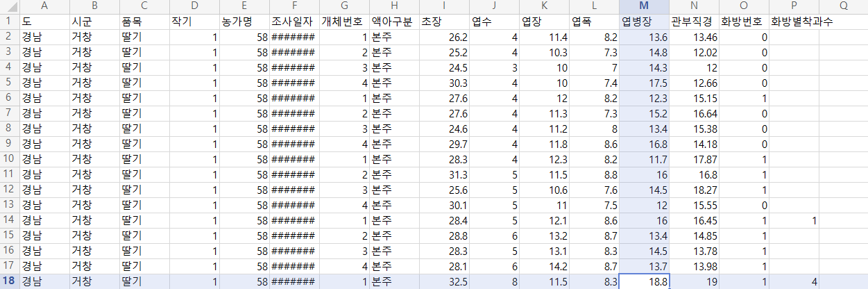868x289 pixels.
Task: Click 관부직경 value 17.87 in row 10
Action: point(694,159)
